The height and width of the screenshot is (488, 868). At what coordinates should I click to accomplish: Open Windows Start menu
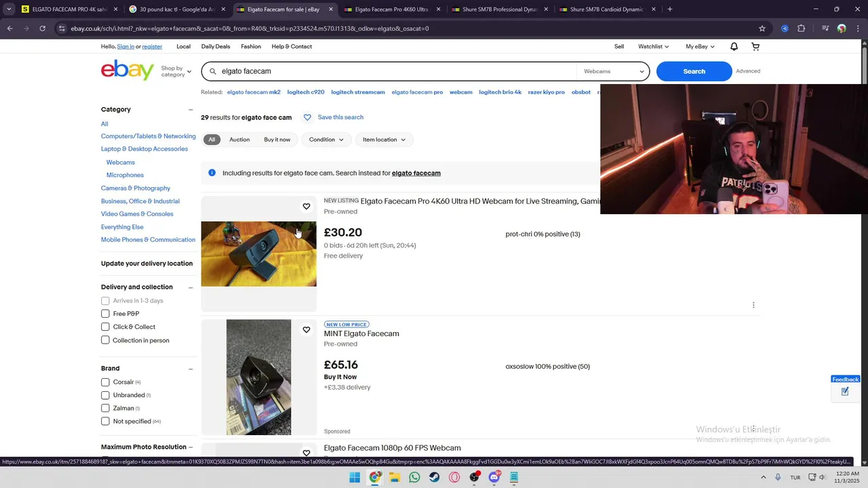[355, 477]
